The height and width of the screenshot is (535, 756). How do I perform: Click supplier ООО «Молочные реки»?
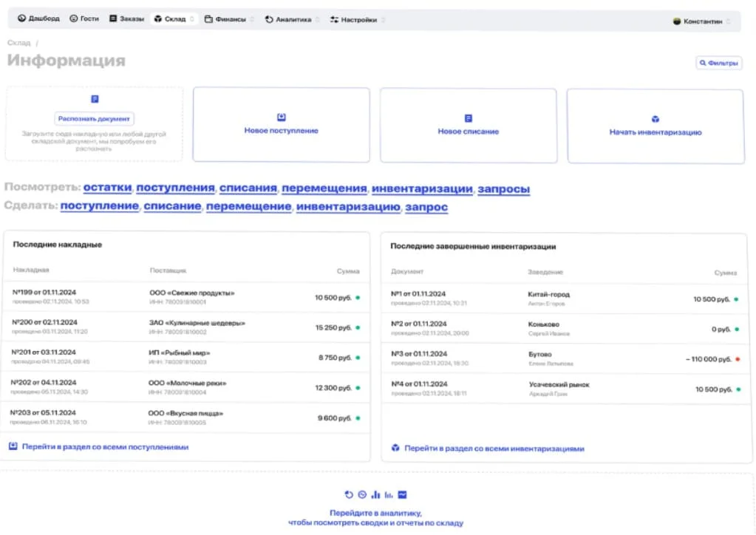click(187, 384)
